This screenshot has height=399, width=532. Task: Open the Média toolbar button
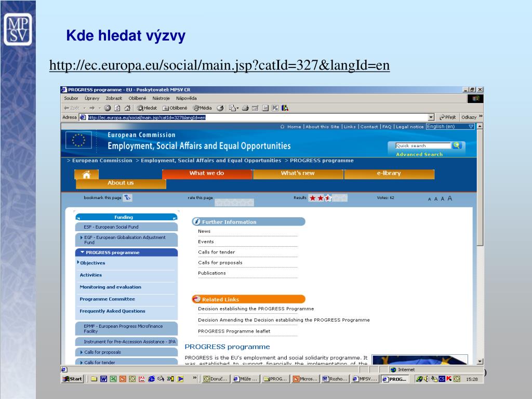coord(202,108)
